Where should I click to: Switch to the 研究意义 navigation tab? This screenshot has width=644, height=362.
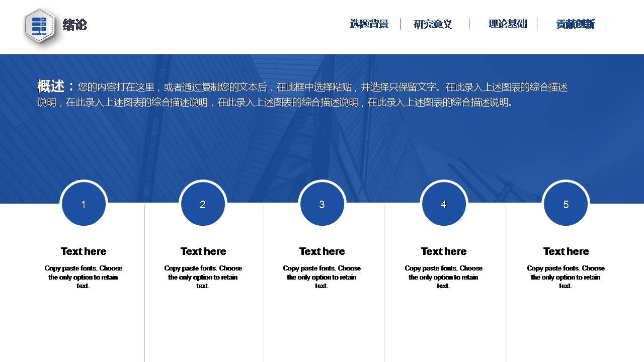(433, 23)
